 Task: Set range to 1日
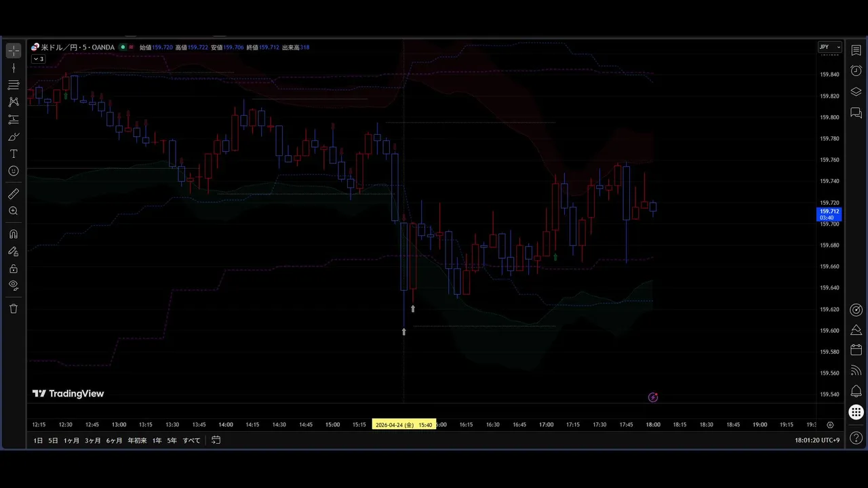(38, 441)
